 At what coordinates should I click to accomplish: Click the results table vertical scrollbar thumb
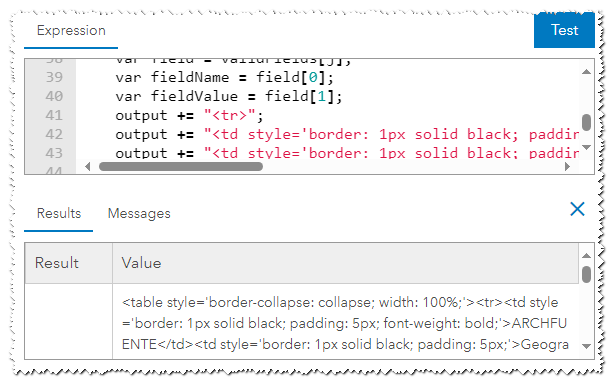click(586, 274)
